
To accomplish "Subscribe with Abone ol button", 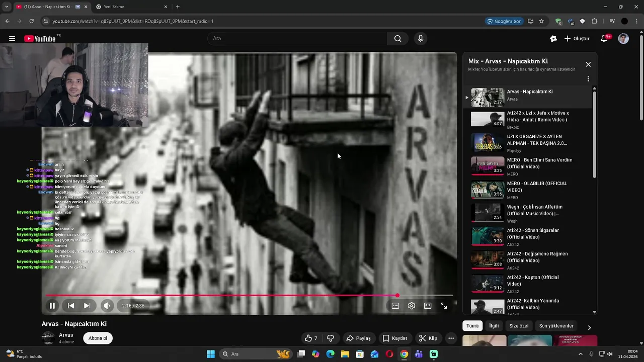I will click(98, 338).
